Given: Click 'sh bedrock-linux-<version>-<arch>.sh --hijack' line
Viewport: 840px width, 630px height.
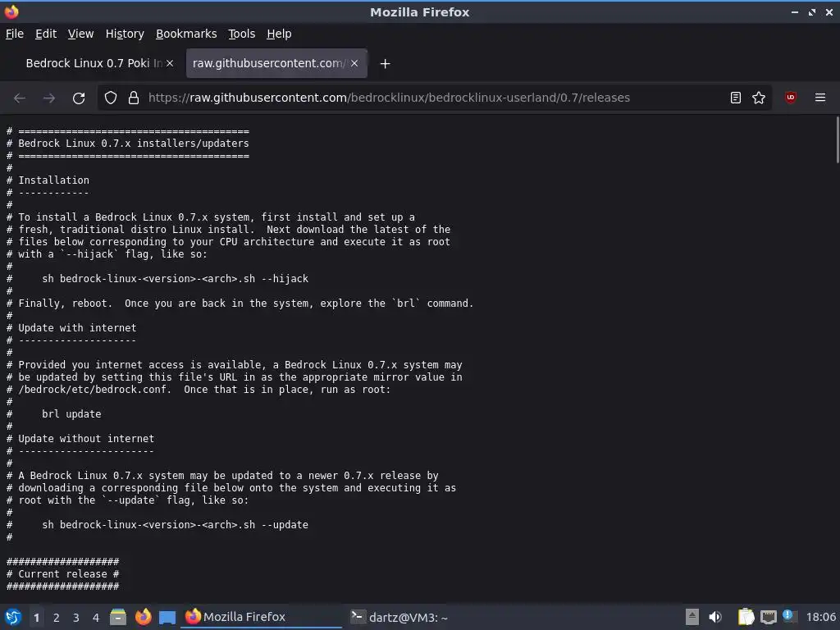Looking at the screenshot, I should (176, 279).
